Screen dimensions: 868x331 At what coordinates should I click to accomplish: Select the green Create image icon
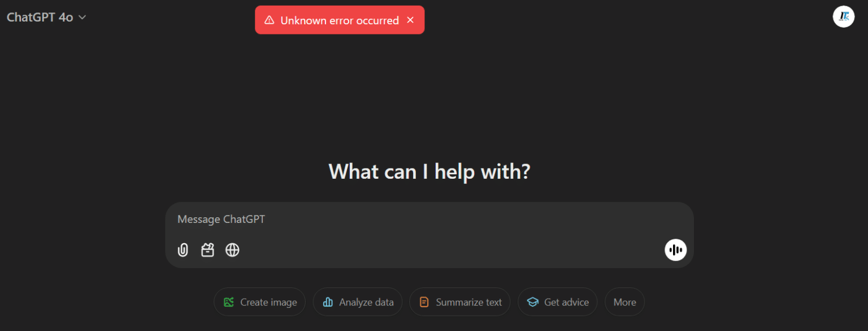click(228, 302)
